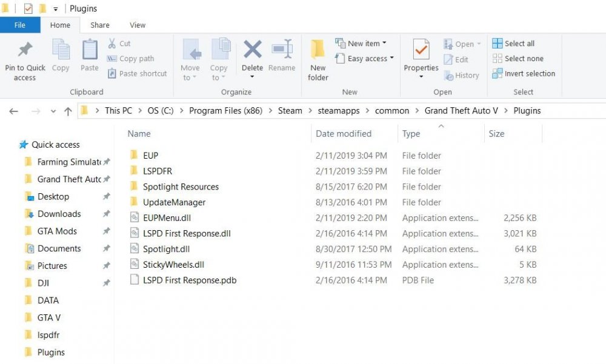Click Select all in the ribbon
Screen dimensions: 606x364
pyautogui.click(x=514, y=43)
